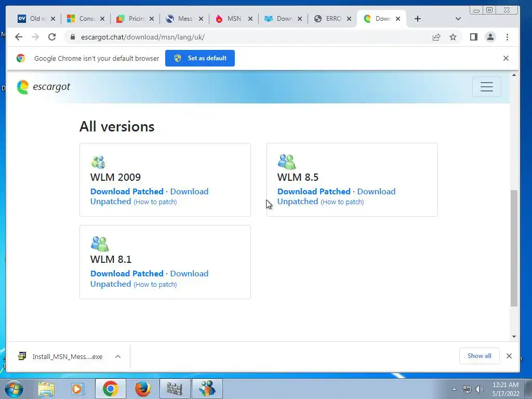Click the forward navigation arrow
532x399 pixels.
click(35, 37)
